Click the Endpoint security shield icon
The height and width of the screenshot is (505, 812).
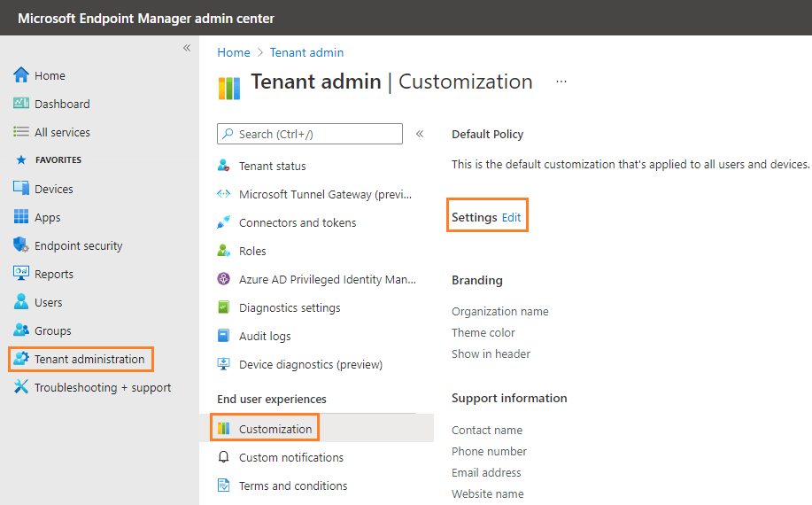coord(20,245)
